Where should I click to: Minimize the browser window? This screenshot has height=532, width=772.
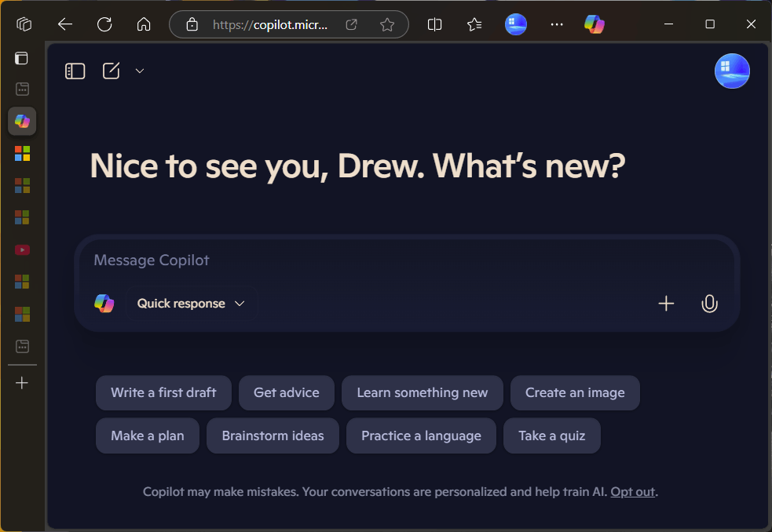pos(668,24)
